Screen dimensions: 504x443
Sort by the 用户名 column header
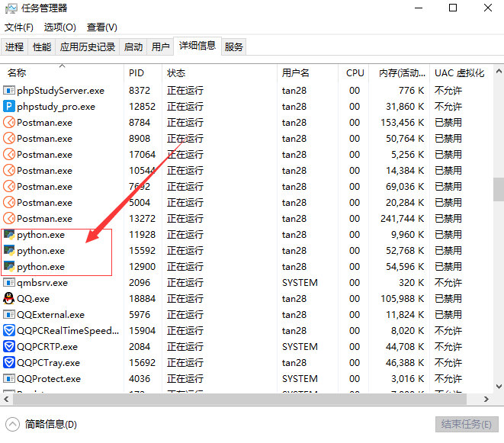307,73
